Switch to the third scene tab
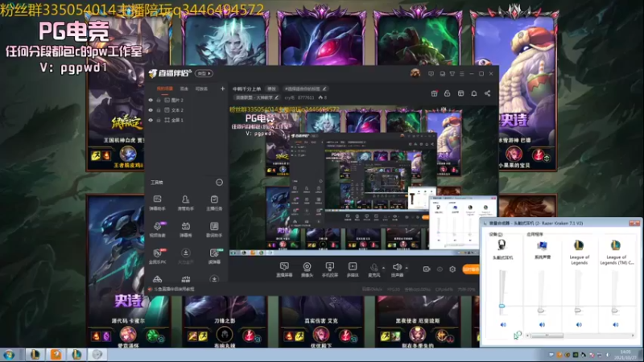 coord(201,88)
